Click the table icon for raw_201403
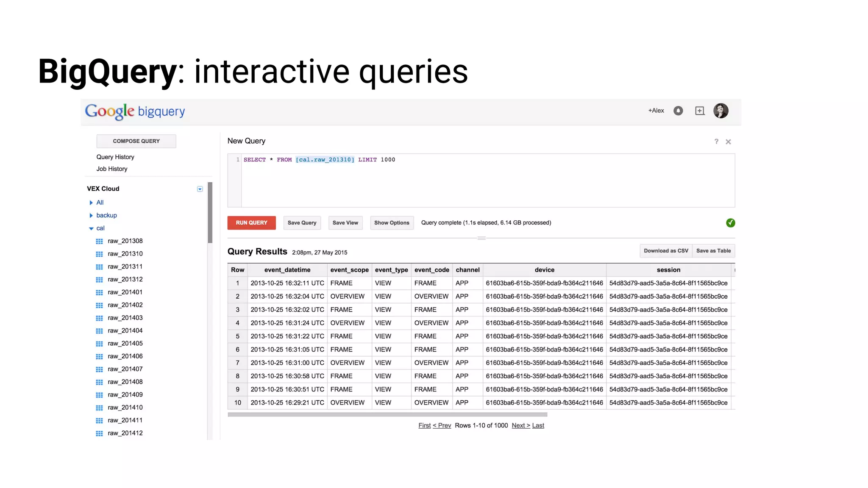 100,318
